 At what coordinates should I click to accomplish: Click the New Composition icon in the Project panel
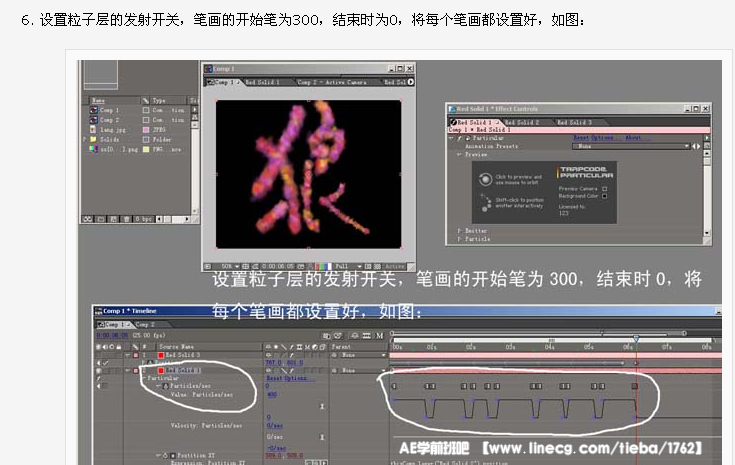point(113,219)
